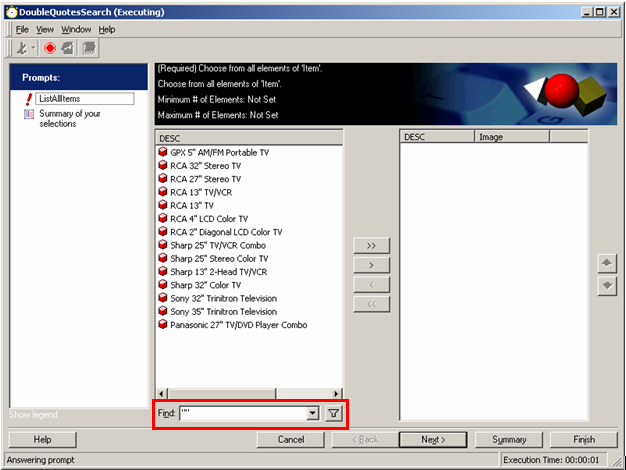The width and height of the screenshot is (626, 470).
Task: Select RCA 4" LCD Color TV
Action: tap(209, 219)
